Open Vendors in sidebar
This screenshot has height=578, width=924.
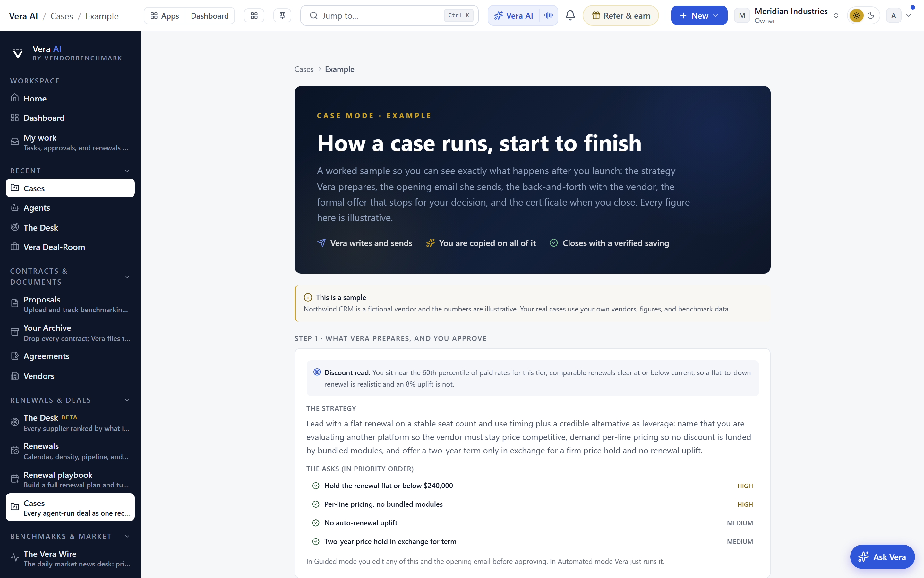point(70,376)
